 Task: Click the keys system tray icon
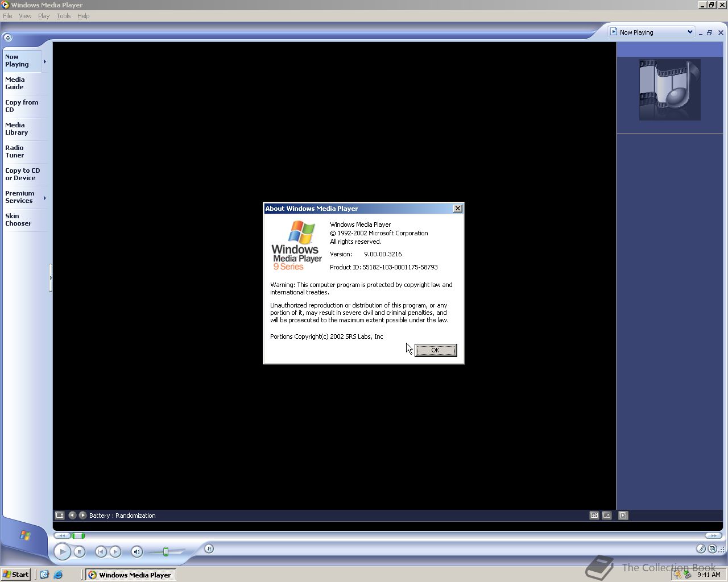coord(677,575)
